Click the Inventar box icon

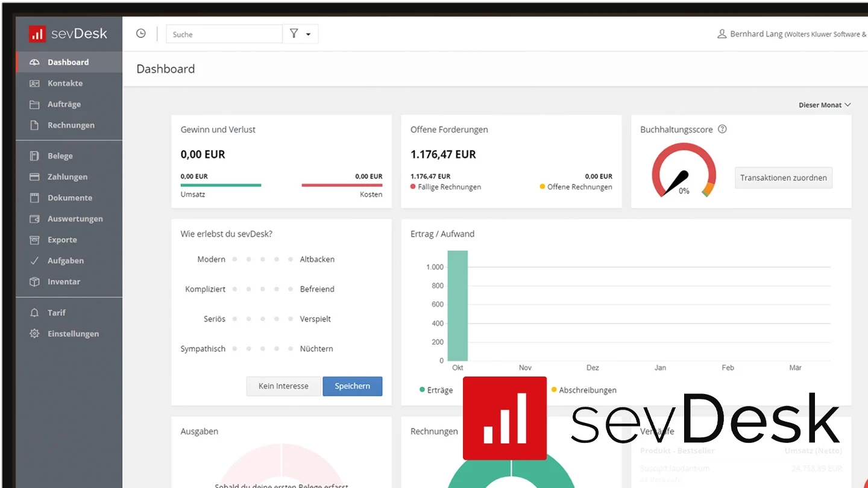click(34, 281)
